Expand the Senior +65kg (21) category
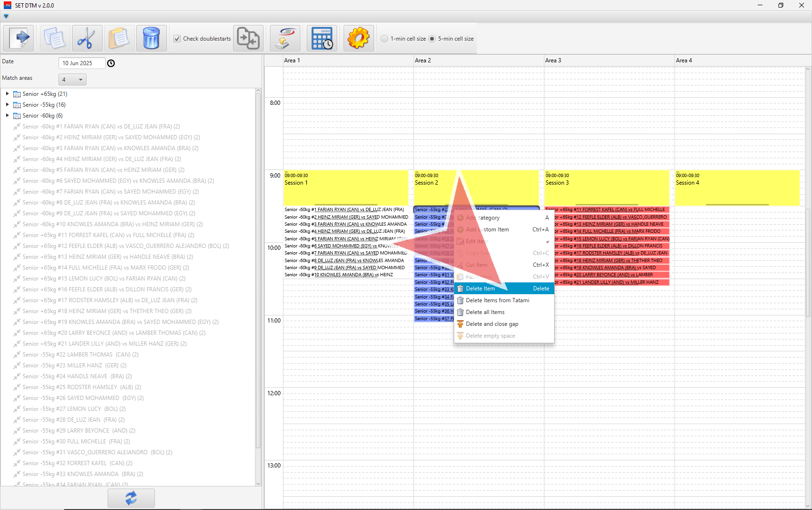 8,94
